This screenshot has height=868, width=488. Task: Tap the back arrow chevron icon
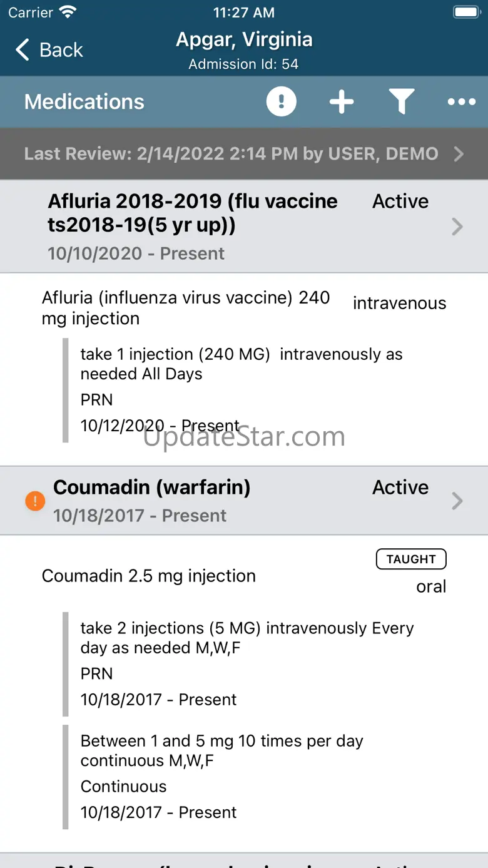pyautogui.click(x=23, y=49)
